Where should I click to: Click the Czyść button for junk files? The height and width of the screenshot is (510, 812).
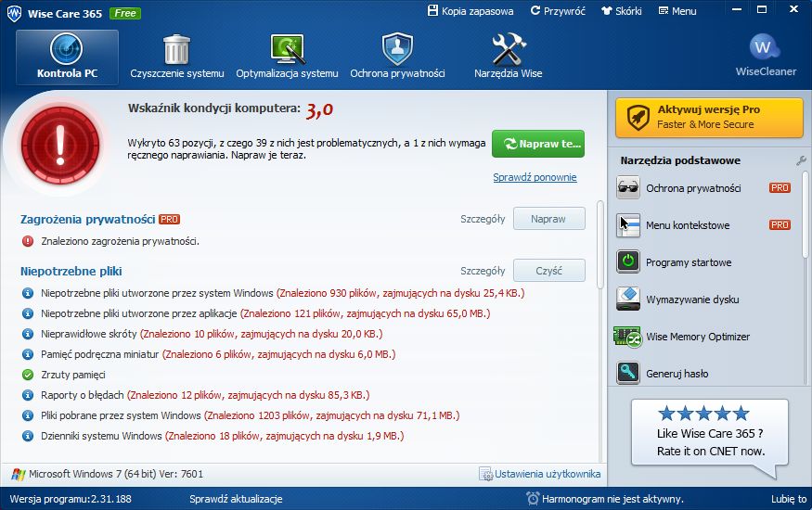(x=549, y=271)
